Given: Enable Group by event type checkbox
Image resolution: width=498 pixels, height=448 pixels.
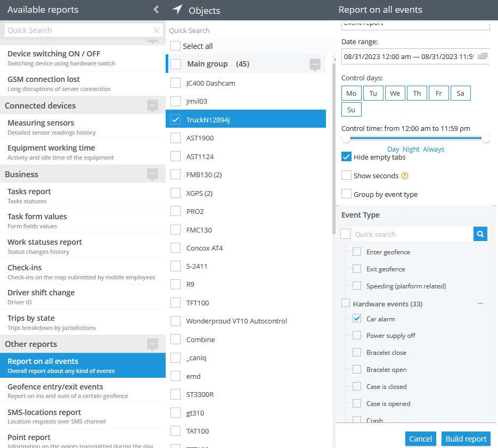Looking at the screenshot, I should tap(346, 194).
